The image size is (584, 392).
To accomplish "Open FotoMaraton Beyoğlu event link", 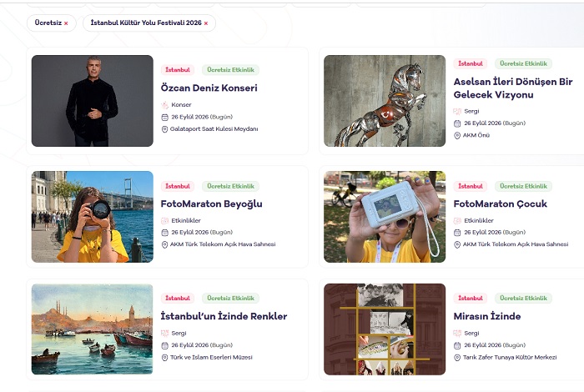I will pos(212,204).
